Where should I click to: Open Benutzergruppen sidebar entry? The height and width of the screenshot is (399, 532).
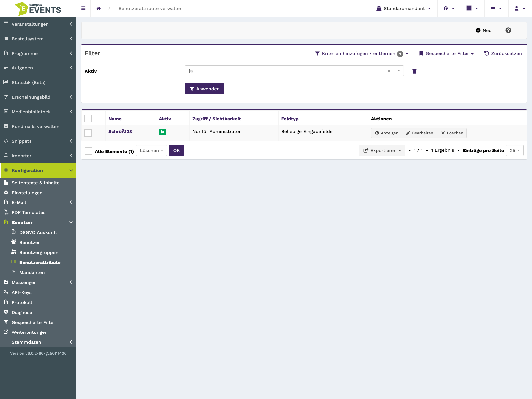[38, 252]
